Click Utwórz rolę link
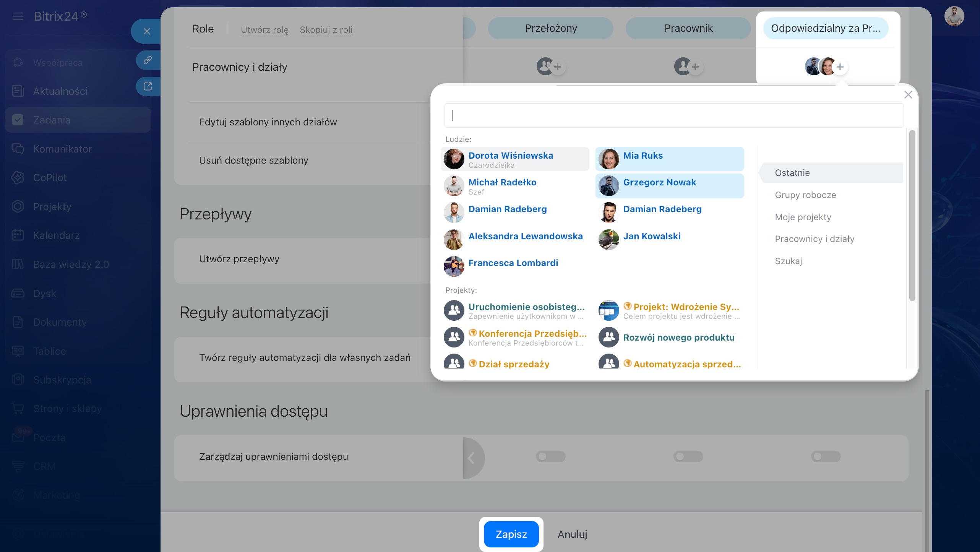This screenshot has height=552, width=980. (x=264, y=30)
